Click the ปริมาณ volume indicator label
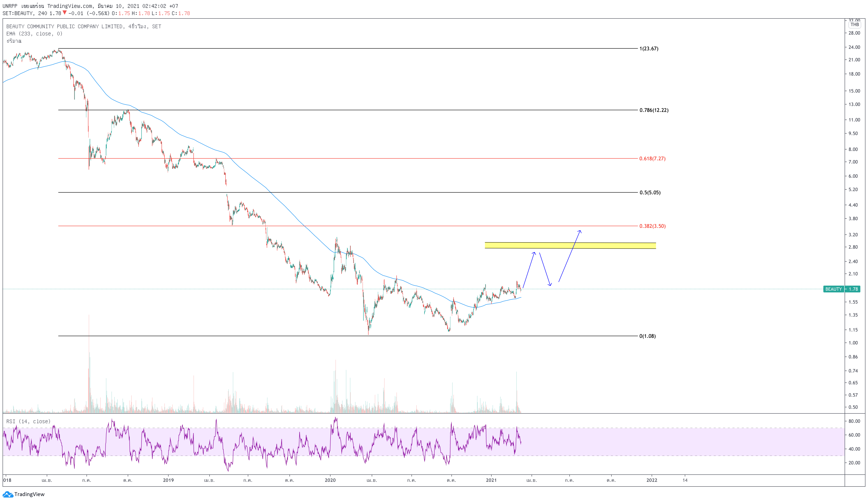Screen dimensions: 868x502 pos(14,41)
